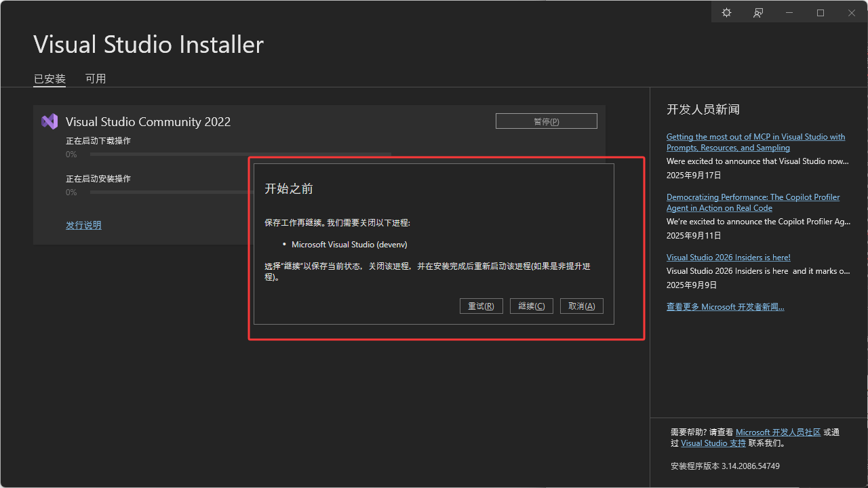
Task: Maximize the Visual Studio Installer window
Action: [821, 13]
